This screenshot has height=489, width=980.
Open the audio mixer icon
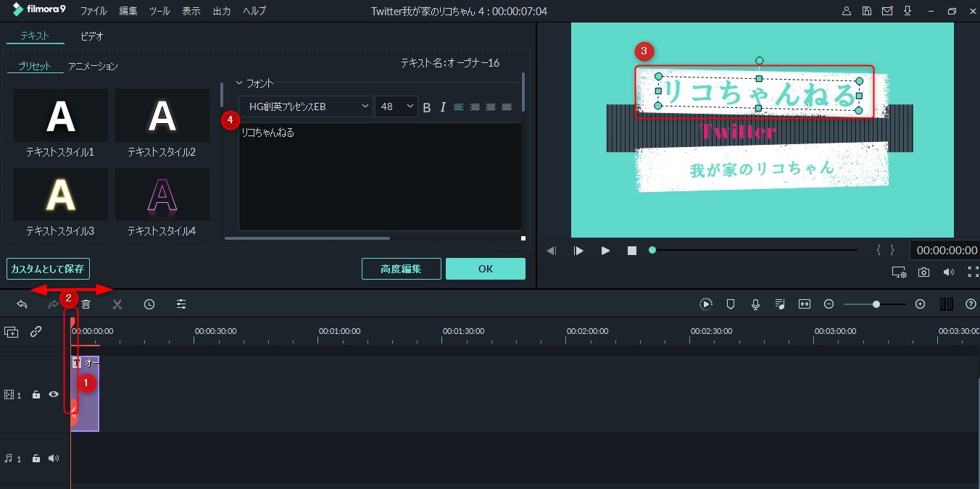(x=780, y=304)
